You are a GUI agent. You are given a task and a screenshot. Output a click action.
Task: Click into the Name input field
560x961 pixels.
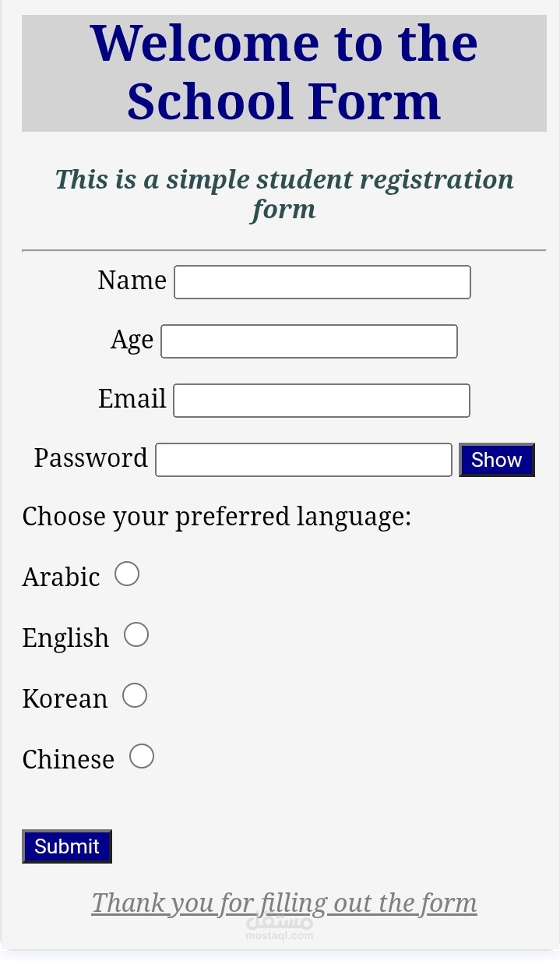pos(322,281)
